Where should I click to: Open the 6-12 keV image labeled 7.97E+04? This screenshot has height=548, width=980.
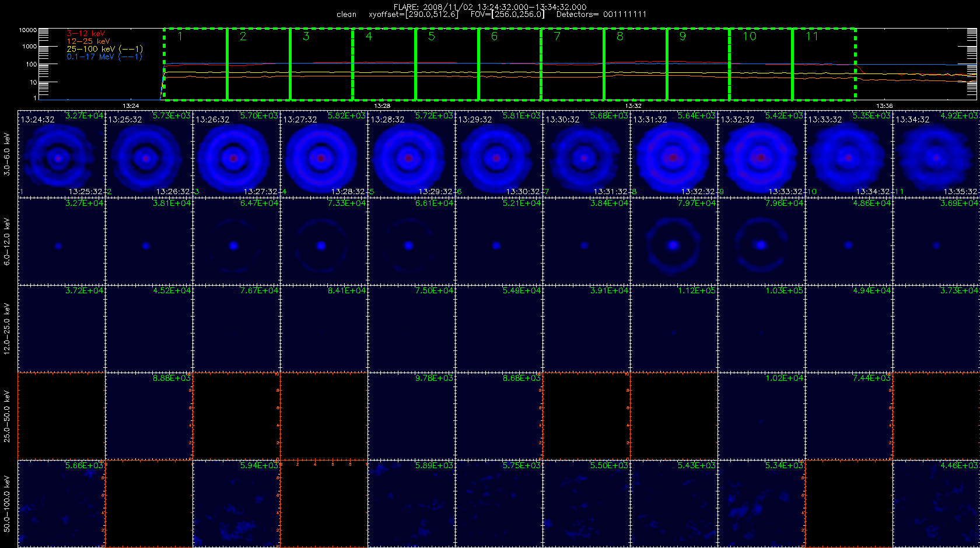(x=674, y=241)
